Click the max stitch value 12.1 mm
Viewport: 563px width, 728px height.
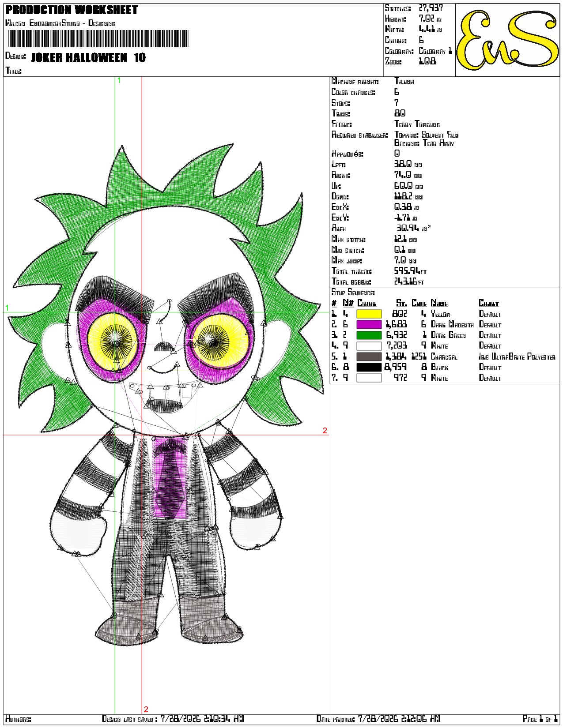click(x=406, y=239)
